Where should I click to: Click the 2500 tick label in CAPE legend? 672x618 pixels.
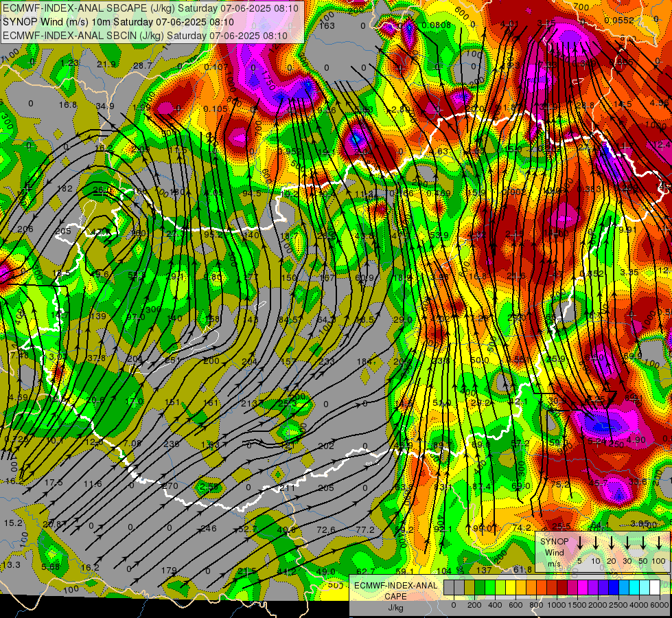coord(618,605)
